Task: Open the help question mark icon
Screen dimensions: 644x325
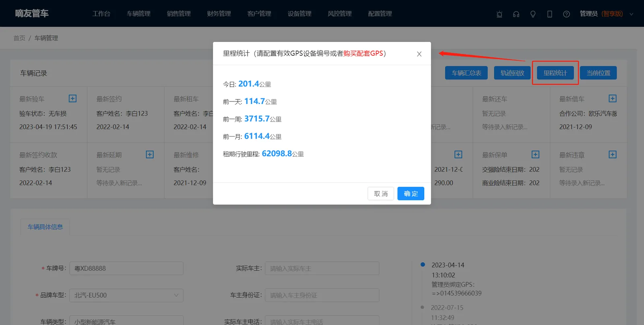Action: tap(566, 14)
